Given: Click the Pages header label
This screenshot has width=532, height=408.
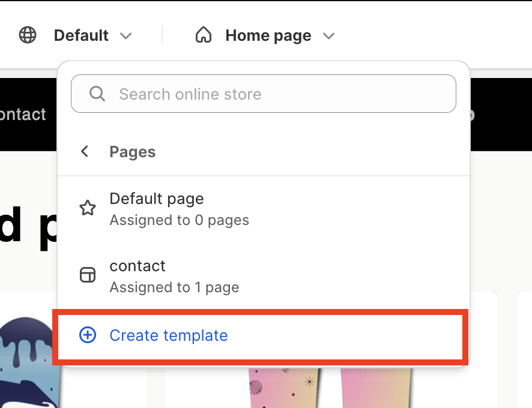Looking at the screenshot, I should 132,152.
